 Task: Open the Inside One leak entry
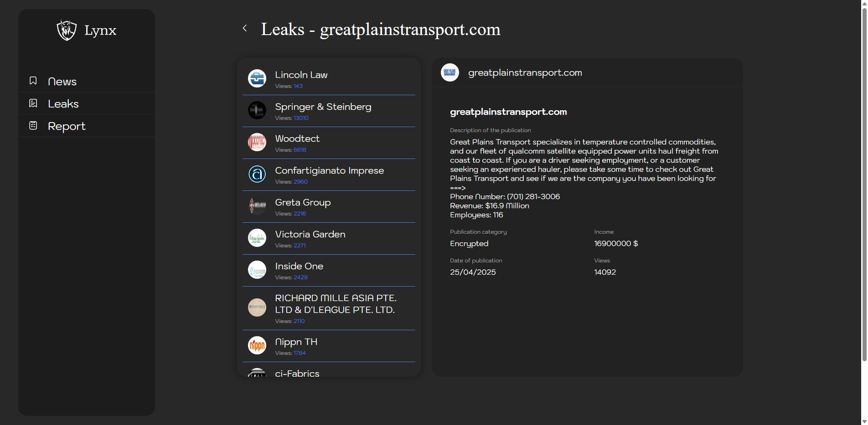pos(299,266)
